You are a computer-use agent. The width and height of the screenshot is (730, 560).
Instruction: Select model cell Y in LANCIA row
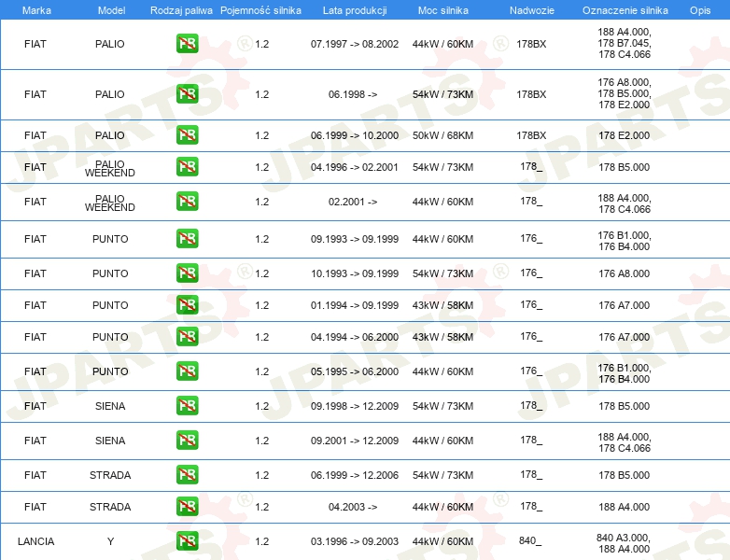pos(110,541)
